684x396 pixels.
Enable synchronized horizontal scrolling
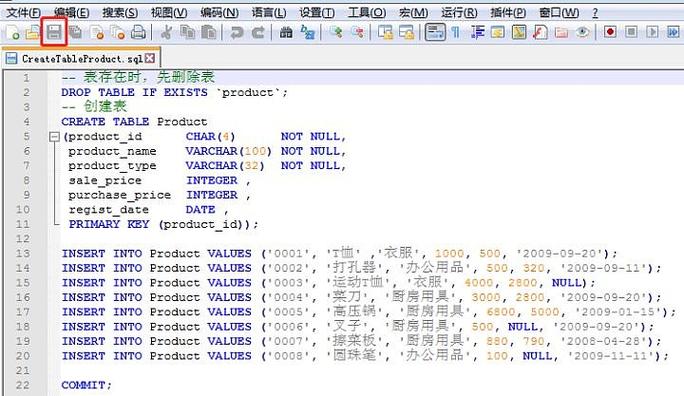click(407, 32)
